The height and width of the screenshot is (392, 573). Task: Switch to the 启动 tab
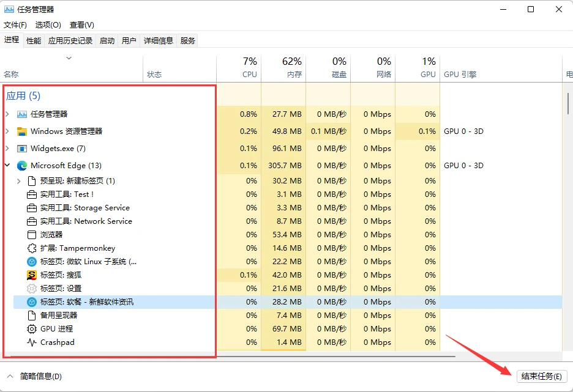pos(107,40)
